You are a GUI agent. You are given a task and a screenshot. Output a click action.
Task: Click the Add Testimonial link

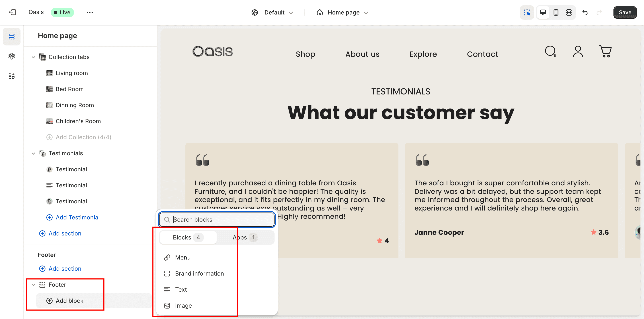coord(78,217)
